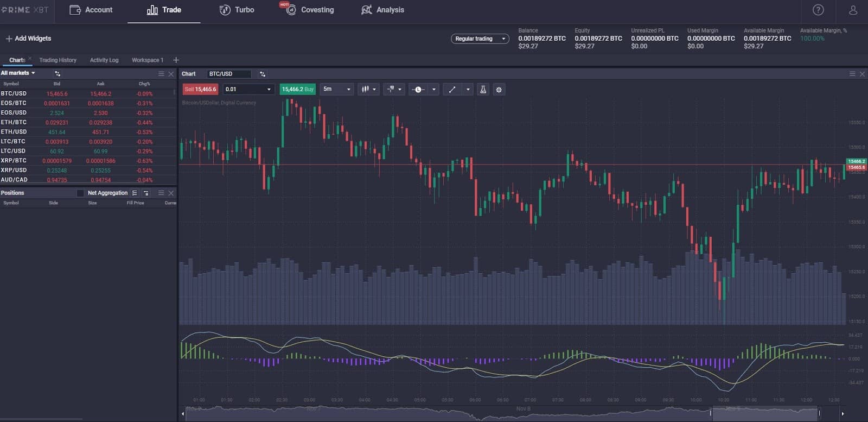Click the markets widget link icon
The width and height of the screenshot is (868, 422).
tap(58, 73)
